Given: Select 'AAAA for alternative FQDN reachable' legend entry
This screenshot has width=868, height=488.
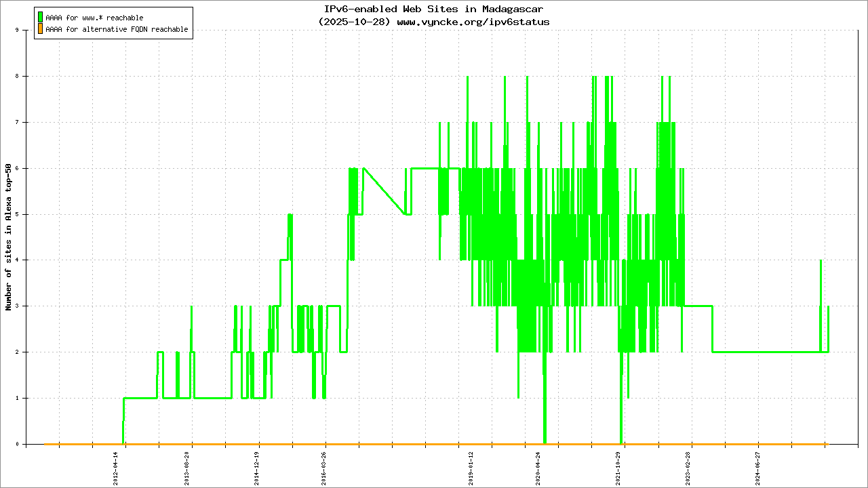Looking at the screenshot, I should tap(117, 30).
